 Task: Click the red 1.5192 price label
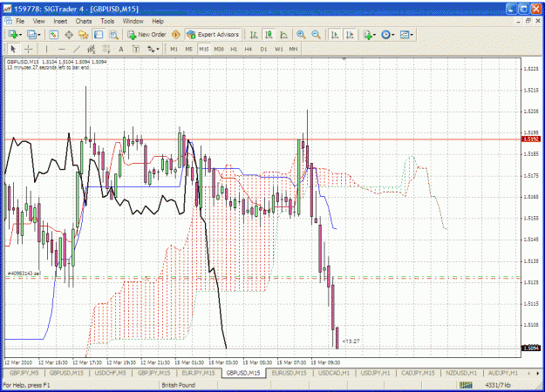pyautogui.click(x=531, y=139)
